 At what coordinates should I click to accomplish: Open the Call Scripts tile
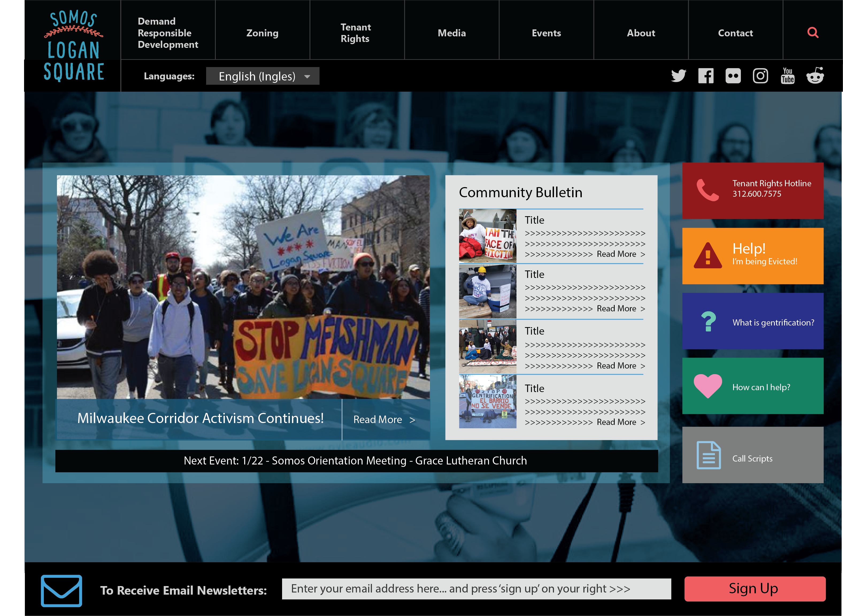pos(753,455)
